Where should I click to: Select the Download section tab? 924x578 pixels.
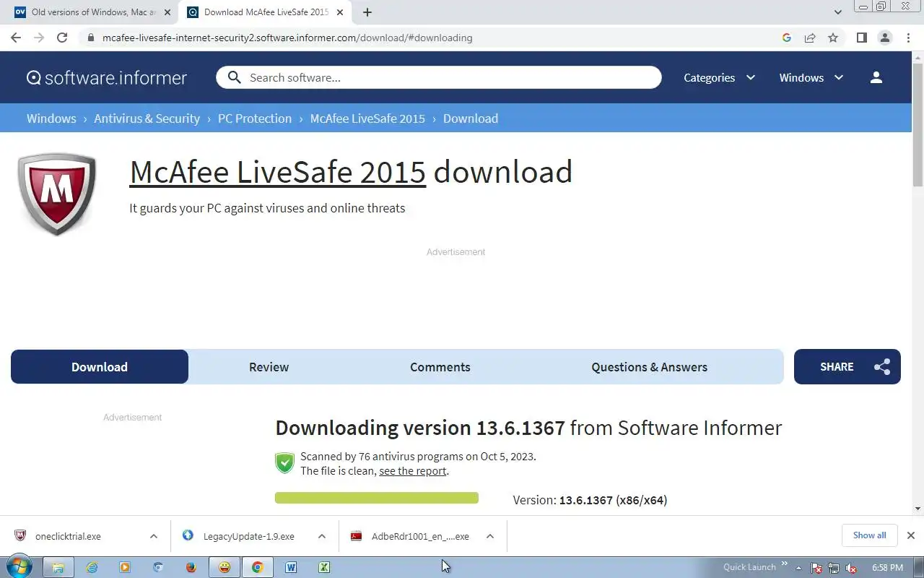click(100, 367)
